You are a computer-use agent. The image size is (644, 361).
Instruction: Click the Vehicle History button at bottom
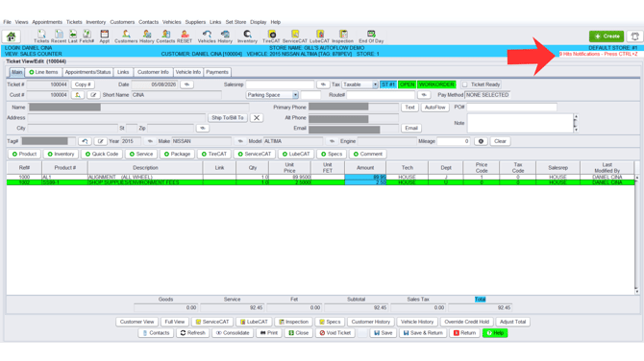(417, 322)
